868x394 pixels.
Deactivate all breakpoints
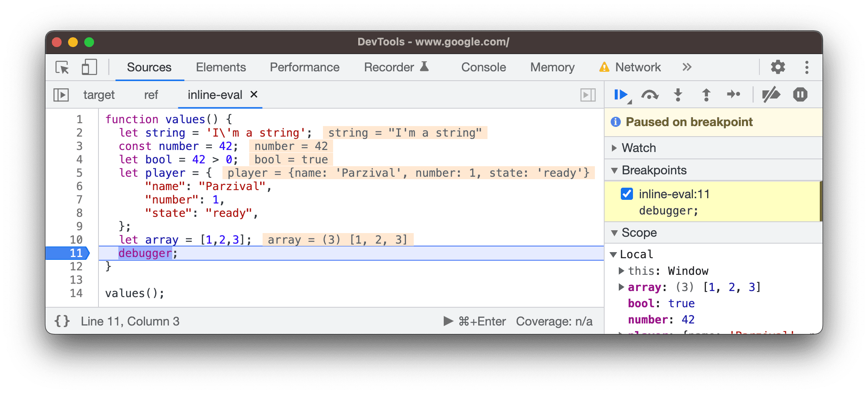(772, 94)
